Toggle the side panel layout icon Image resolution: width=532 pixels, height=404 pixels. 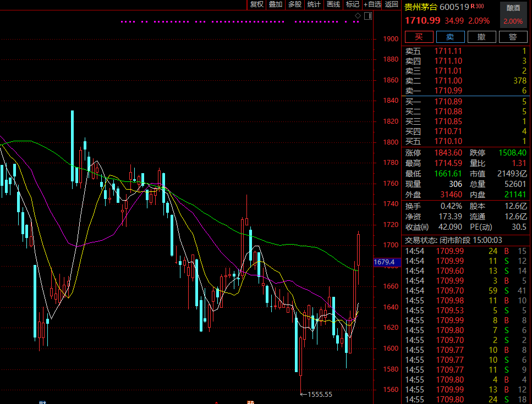coord(368,15)
